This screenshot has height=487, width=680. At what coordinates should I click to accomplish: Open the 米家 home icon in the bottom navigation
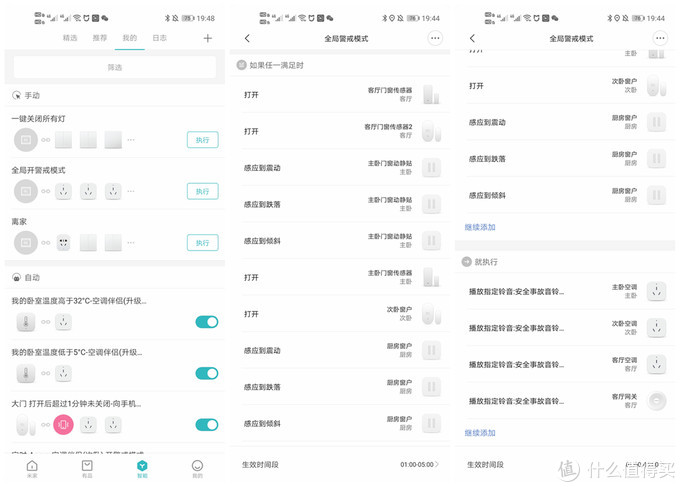click(x=32, y=468)
